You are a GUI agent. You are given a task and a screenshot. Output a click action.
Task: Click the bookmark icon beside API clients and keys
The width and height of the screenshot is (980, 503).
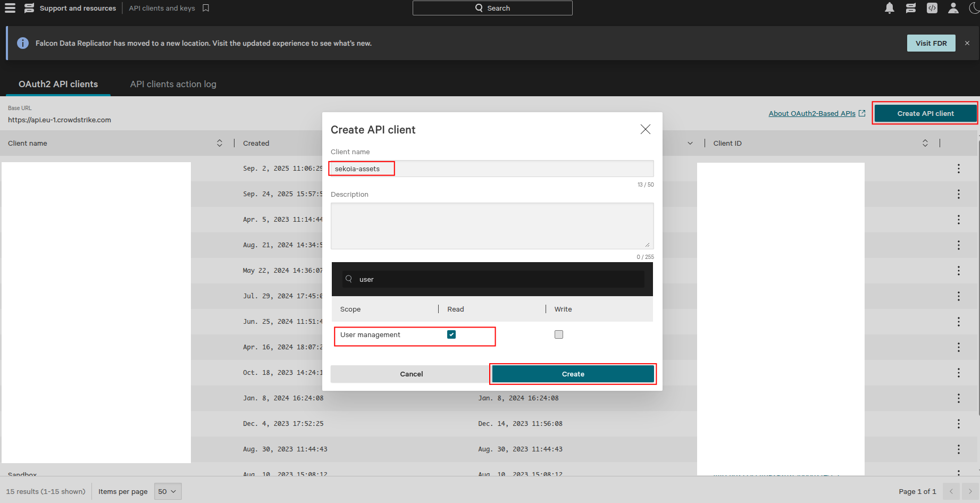(206, 8)
